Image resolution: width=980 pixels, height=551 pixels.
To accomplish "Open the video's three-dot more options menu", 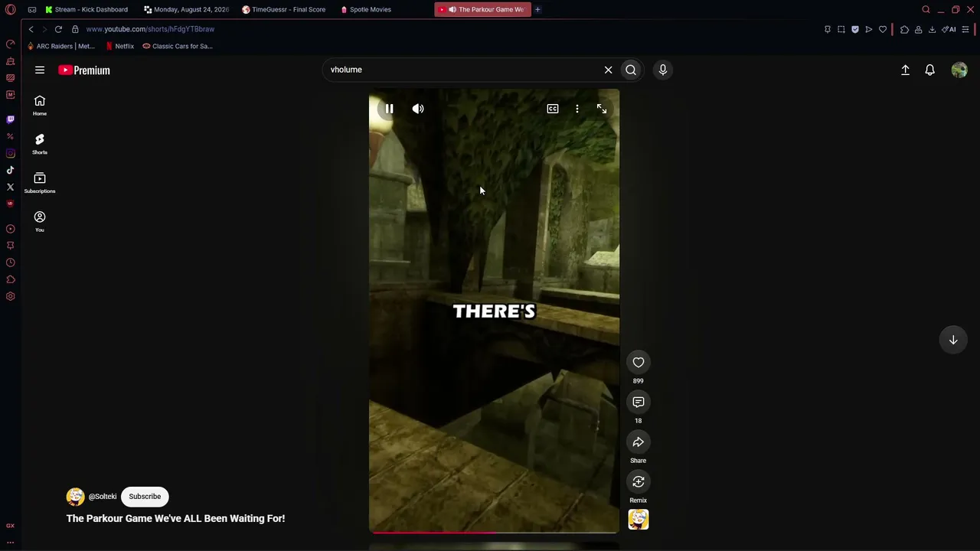I will click(x=577, y=109).
